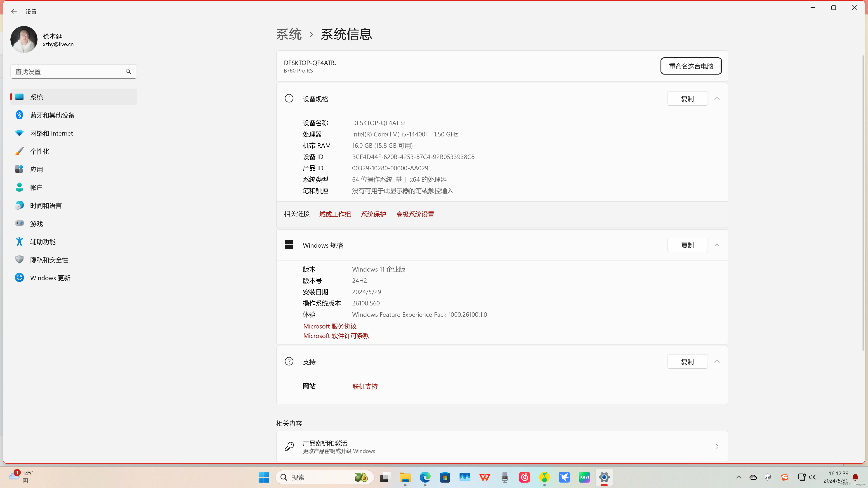The height and width of the screenshot is (488, 868).
Task: Open Bluetooth and other devices (蓝牙和其他设备)
Action: coord(52,115)
